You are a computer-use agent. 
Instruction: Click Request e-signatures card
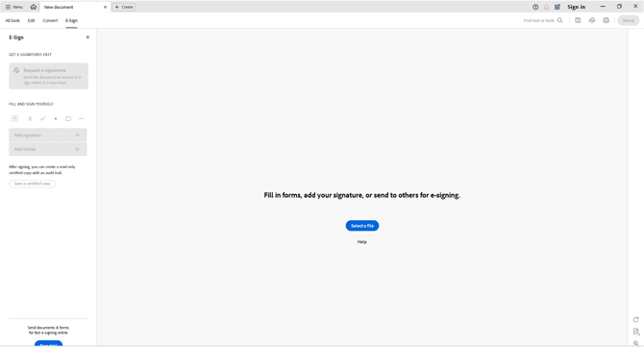click(x=48, y=76)
